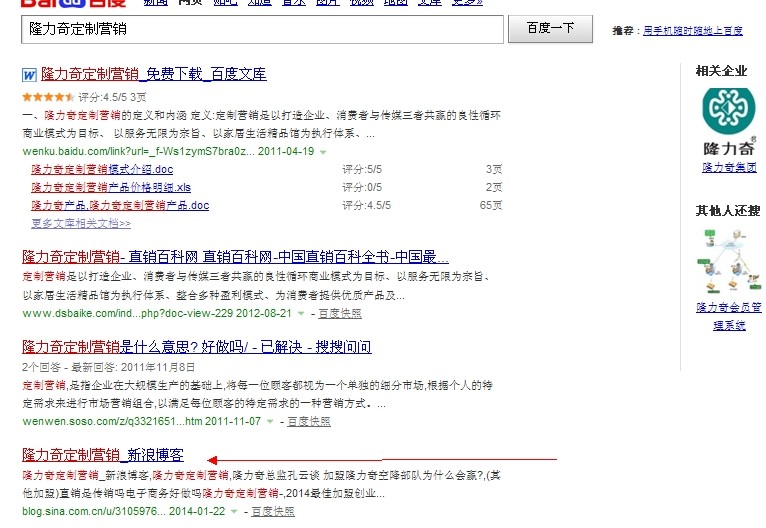Click the green URL www.dsbaike.com/ind...php?doc-view-229

point(128,314)
